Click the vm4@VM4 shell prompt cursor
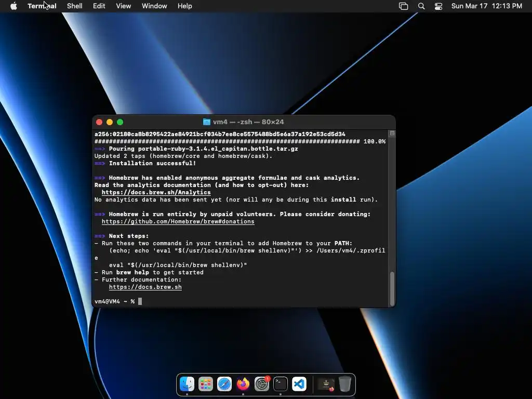 click(x=140, y=301)
